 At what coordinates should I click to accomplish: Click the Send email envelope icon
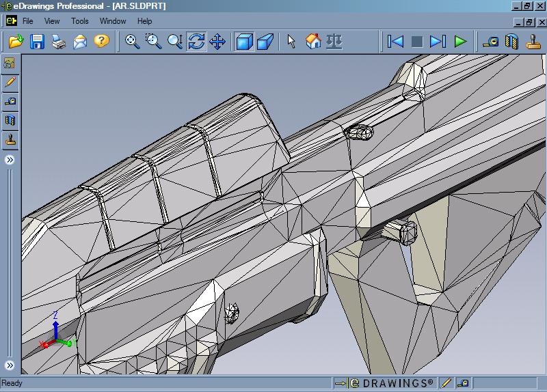pyautogui.click(x=80, y=42)
